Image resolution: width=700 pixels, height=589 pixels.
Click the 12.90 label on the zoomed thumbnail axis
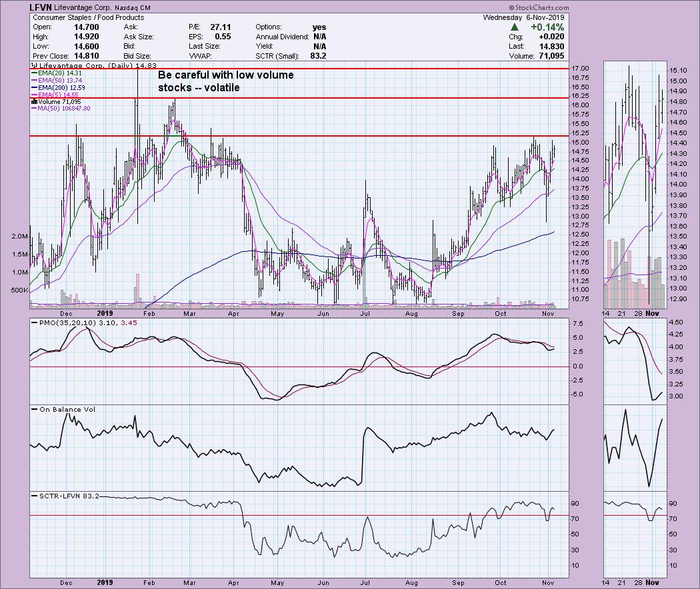point(678,299)
